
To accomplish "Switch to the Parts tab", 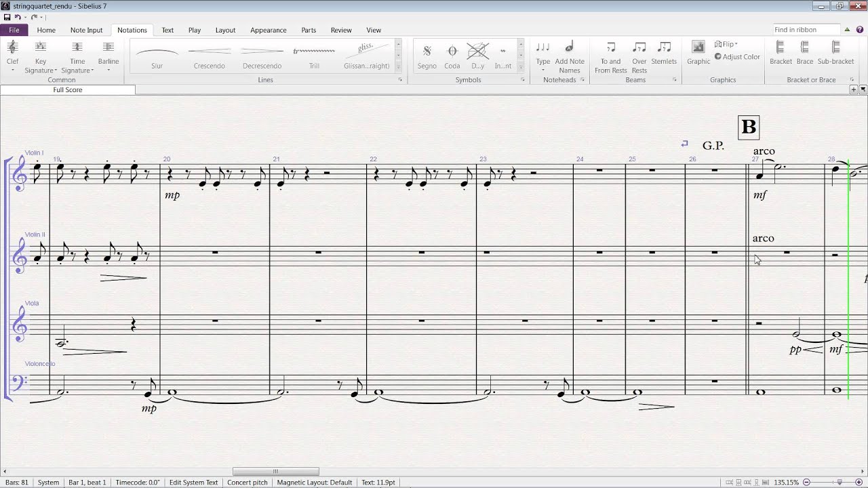I will pos(309,30).
